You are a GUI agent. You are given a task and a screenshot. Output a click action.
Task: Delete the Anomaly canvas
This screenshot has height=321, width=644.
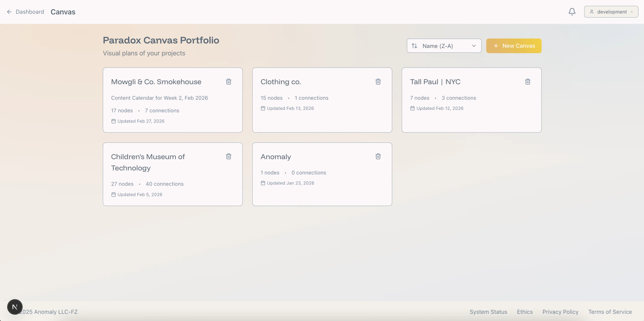[378, 156]
